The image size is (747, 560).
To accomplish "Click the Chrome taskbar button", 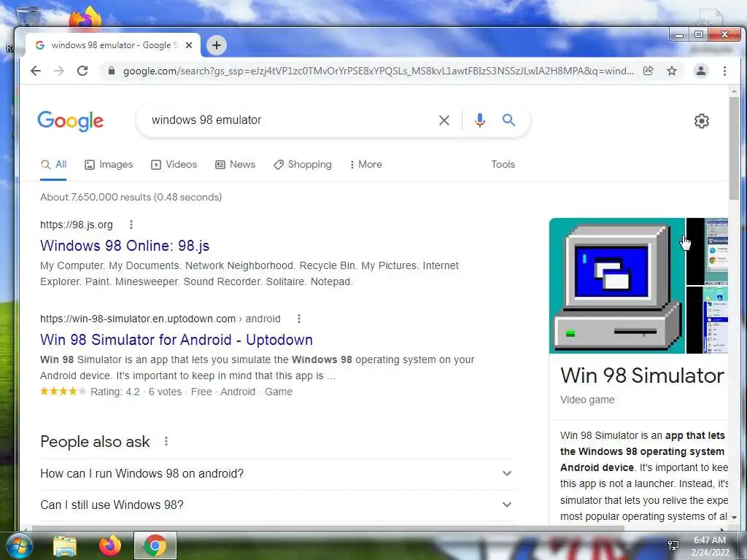I will [x=155, y=545].
